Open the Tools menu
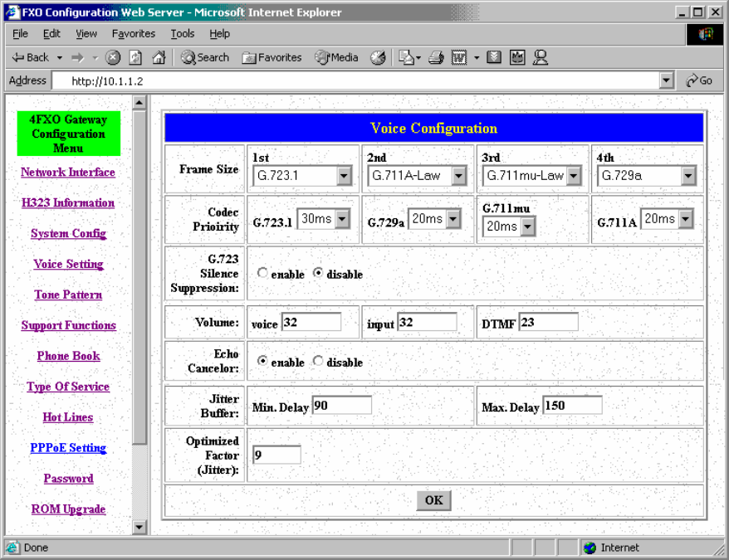Image resolution: width=729 pixels, height=560 pixels. [182, 34]
